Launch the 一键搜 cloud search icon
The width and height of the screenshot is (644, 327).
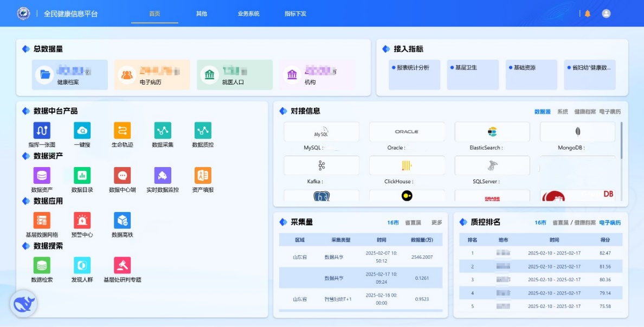[x=82, y=131]
